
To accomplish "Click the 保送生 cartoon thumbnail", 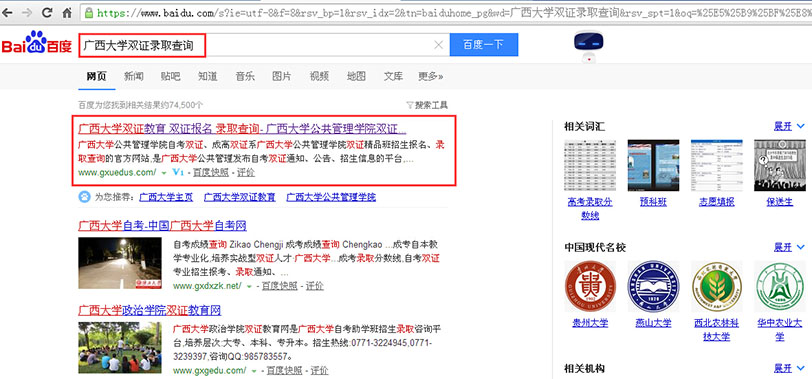I will [x=779, y=165].
